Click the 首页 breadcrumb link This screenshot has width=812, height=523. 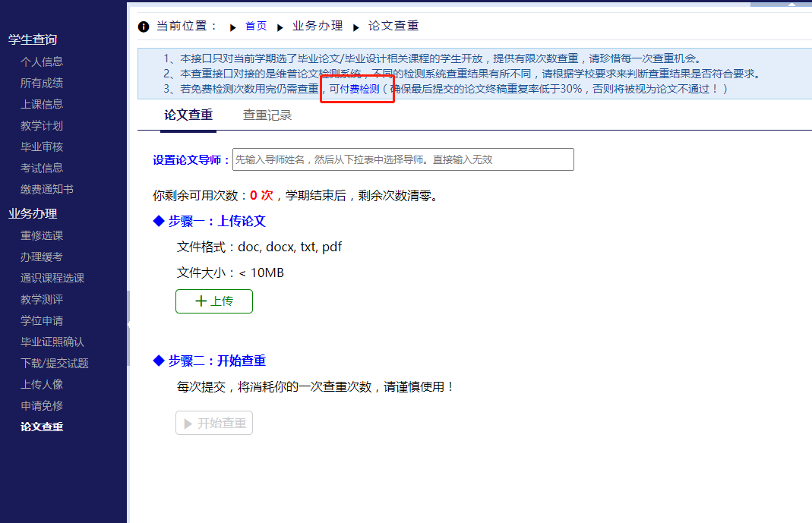(256, 27)
